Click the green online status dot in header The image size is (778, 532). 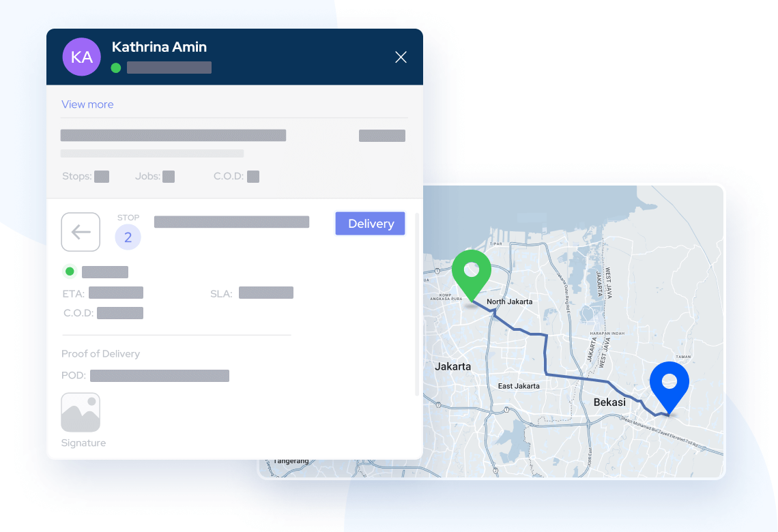click(x=116, y=68)
